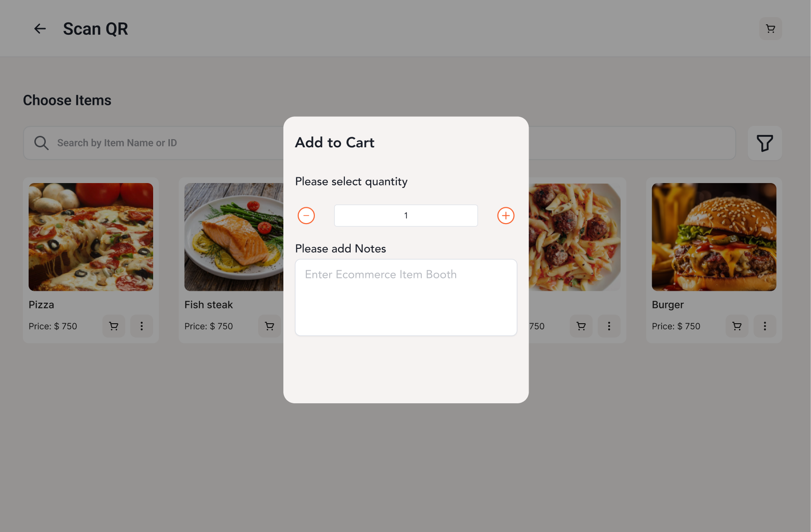The width and height of the screenshot is (811, 532).
Task: Add Fish steak to cart icon
Action: click(270, 326)
